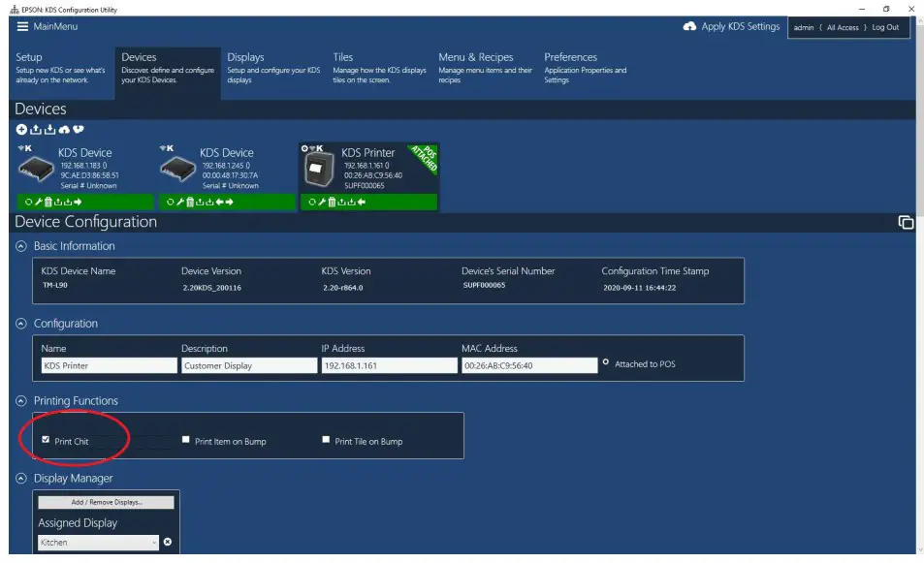Select the KDS Device 192.168.1.183 thumbnail
The height and width of the screenshot is (563, 924).
pos(36,169)
